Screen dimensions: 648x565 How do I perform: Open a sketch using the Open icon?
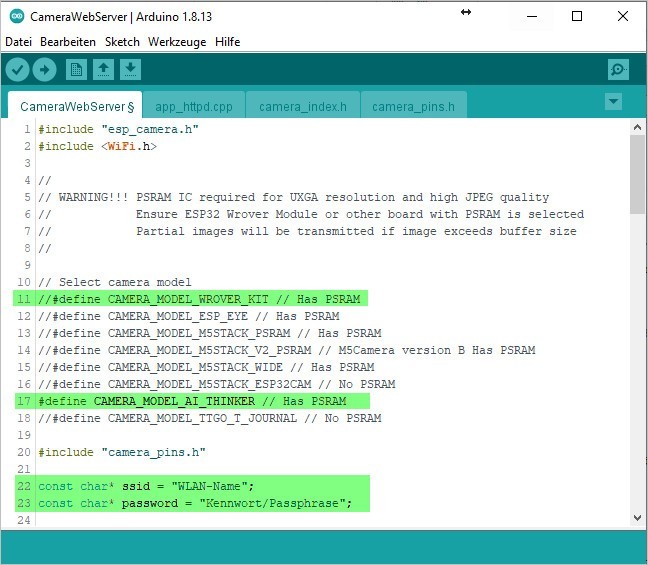click(103, 69)
